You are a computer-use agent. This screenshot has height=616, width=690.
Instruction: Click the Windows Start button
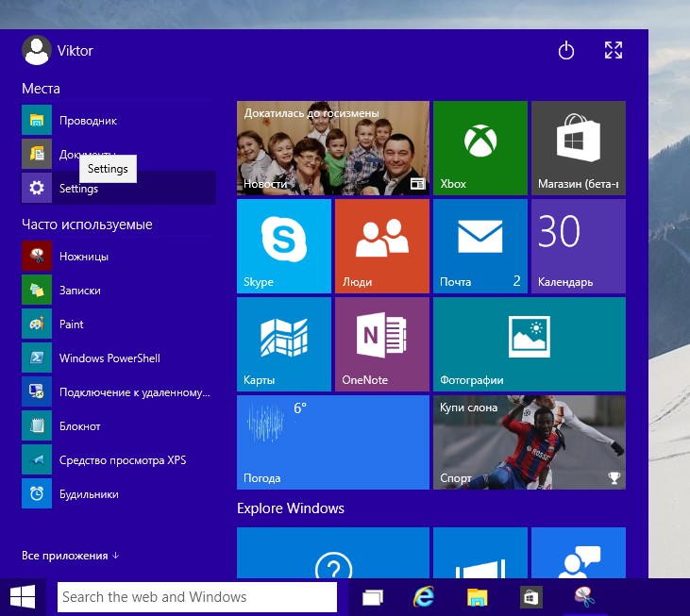click(x=23, y=597)
